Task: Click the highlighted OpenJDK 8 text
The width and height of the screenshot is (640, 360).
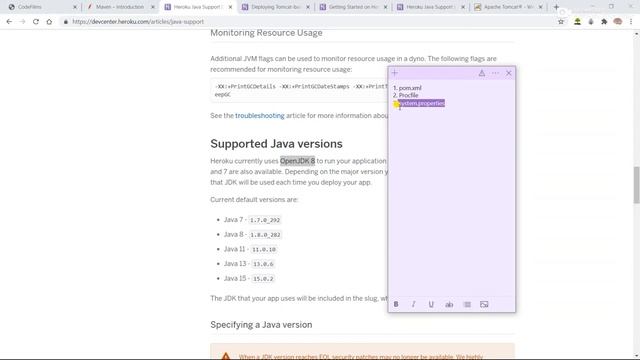Action: coord(298,161)
